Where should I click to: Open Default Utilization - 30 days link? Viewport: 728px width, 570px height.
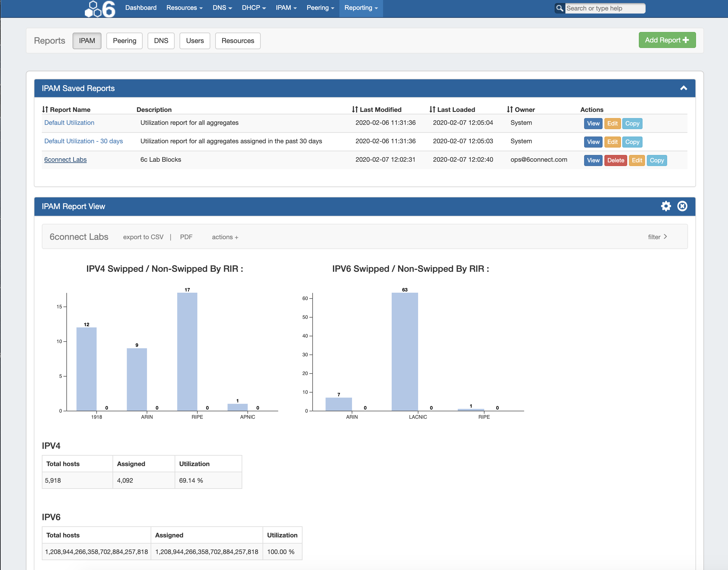pyautogui.click(x=83, y=141)
